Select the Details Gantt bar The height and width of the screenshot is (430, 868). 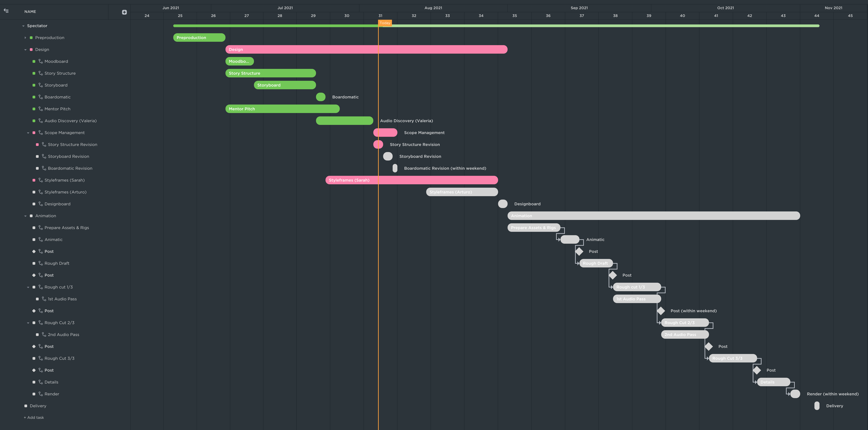(x=774, y=382)
